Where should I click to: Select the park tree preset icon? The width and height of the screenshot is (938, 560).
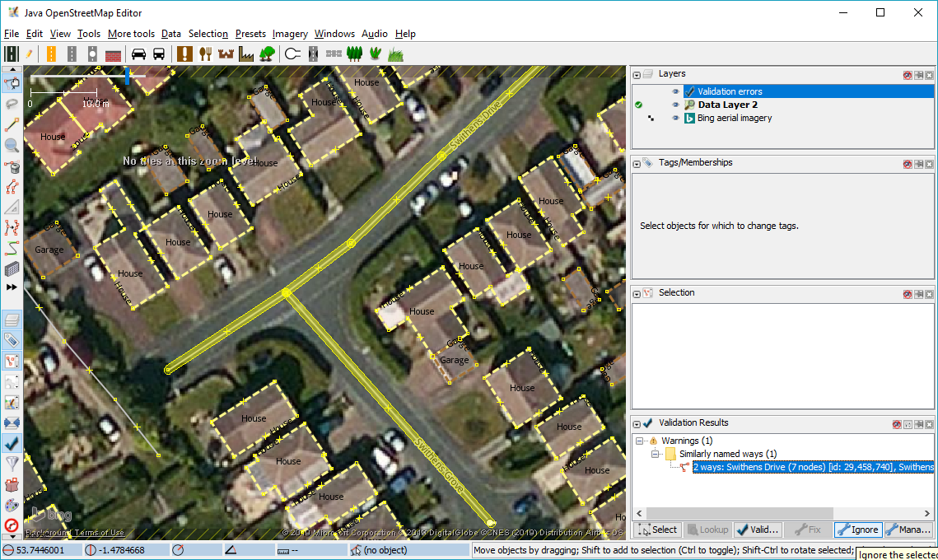pos(267,54)
